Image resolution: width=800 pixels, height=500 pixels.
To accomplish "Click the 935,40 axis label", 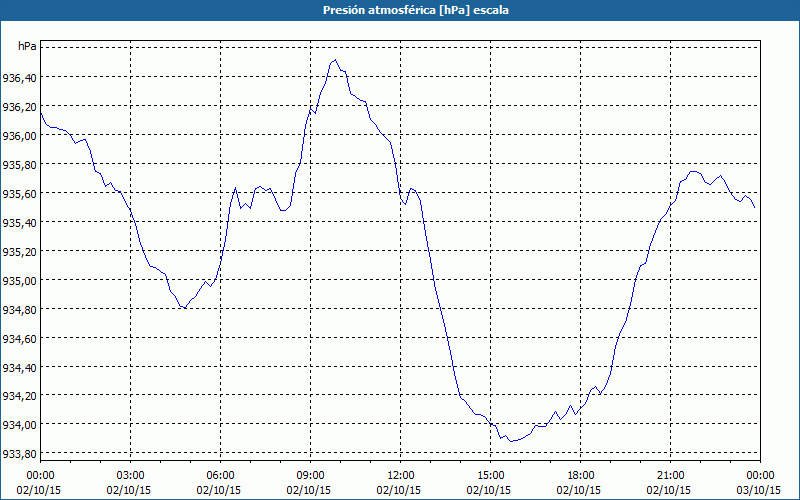I will tap(19, 222).
